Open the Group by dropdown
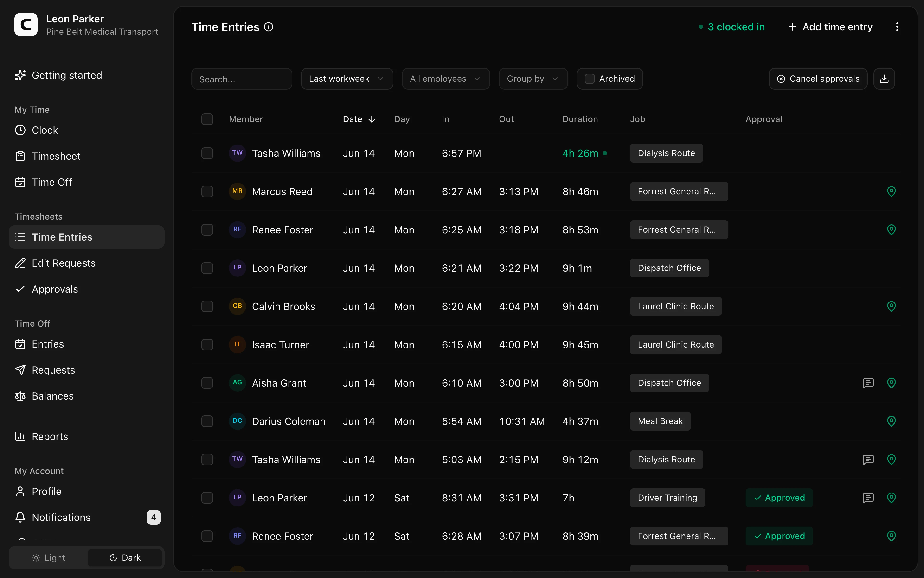This screenshot has height=578, width=924. pyautogui.click(x=533, y=79)
